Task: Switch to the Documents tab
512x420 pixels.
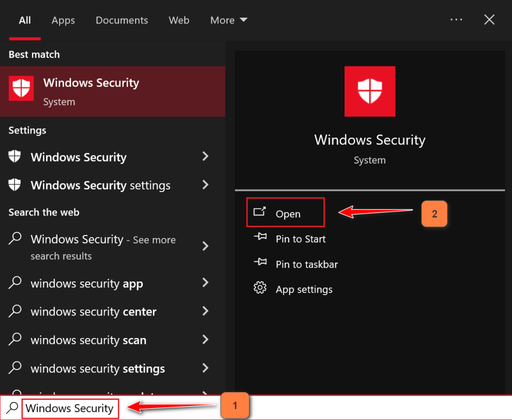Action: pyautogui.click(x=122, y=20)
